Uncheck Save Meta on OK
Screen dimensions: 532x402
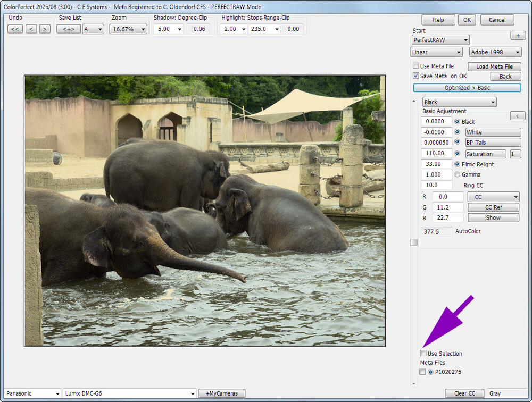point(416,76)
